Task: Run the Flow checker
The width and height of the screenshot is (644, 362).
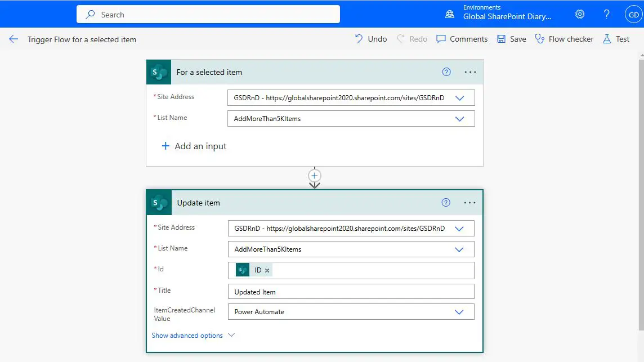Action: [537, 39]
